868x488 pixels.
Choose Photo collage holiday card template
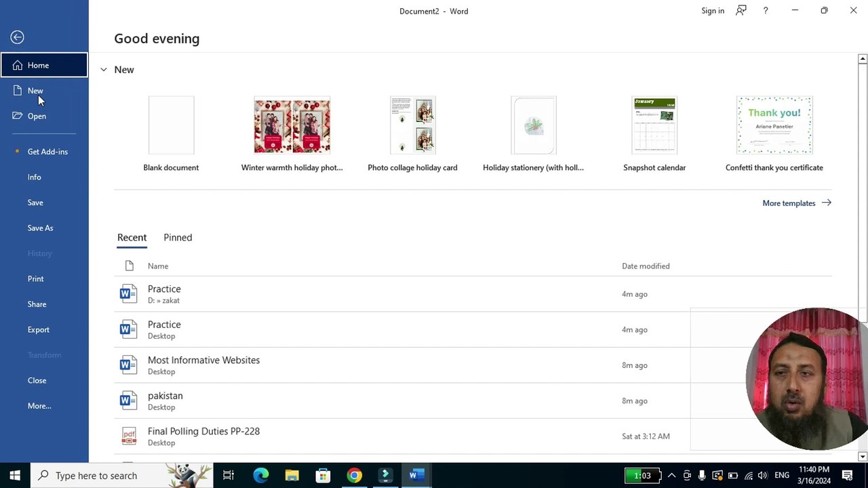tap(412, 134)
